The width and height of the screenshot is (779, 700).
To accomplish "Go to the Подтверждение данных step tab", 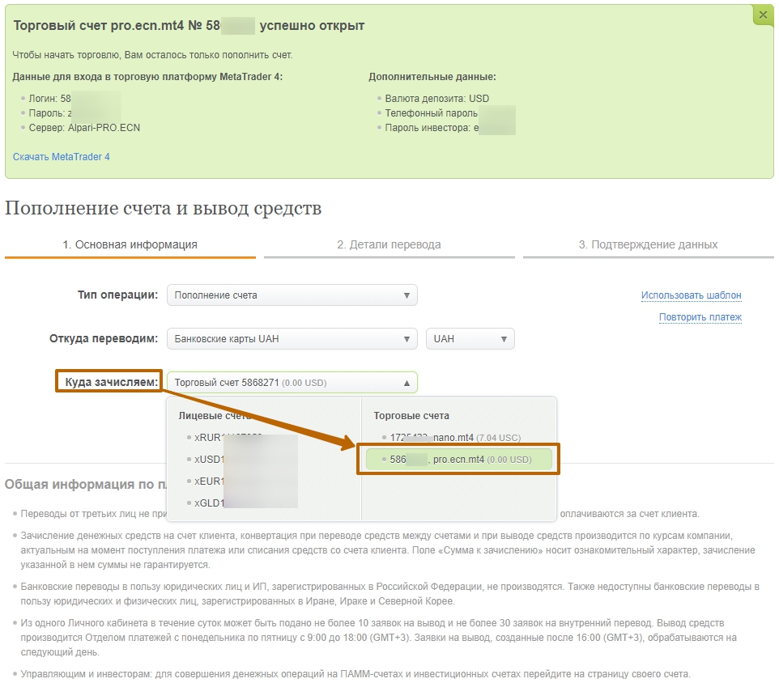I will pyautogui.click(x=648, y=244).
